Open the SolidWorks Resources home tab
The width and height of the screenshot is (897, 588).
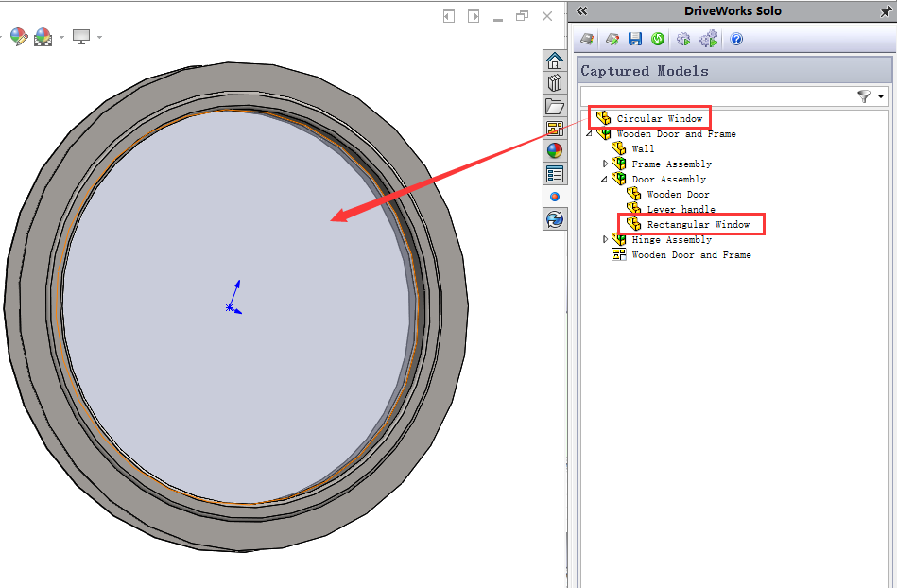point(555,61)
